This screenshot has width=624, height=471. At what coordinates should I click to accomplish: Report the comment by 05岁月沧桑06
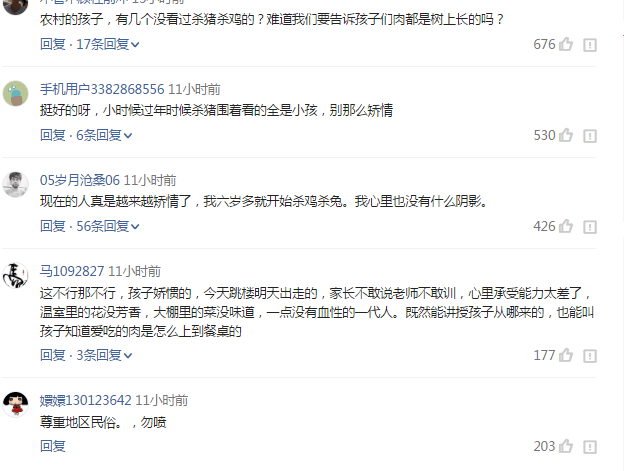tap(590, 227)
